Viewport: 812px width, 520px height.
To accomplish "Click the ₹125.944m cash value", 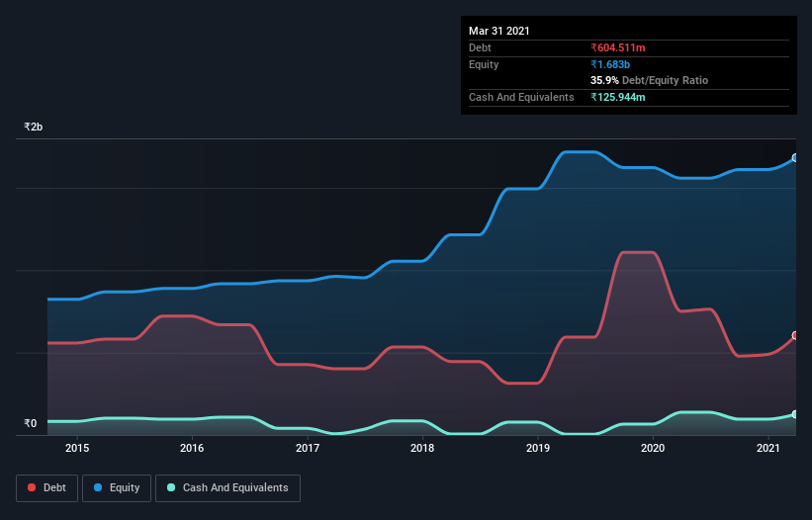I will (618, 97).
